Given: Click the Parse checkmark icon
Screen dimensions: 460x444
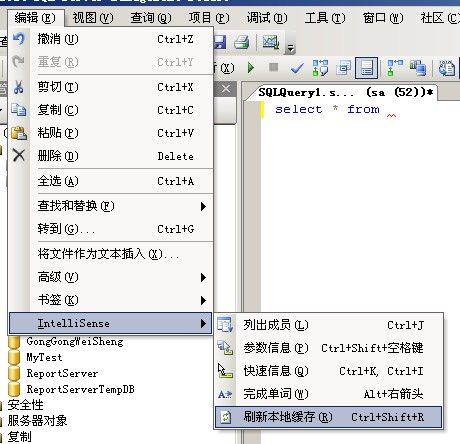Looking at the screenshot, I should point(297,68).
